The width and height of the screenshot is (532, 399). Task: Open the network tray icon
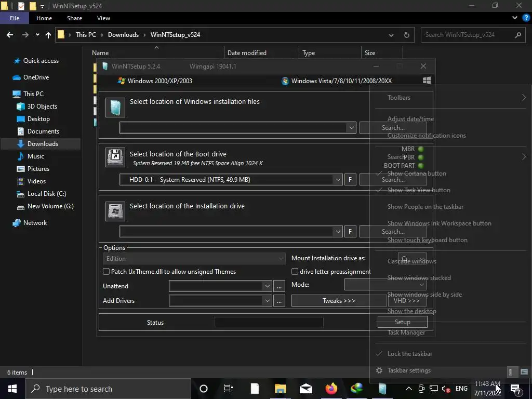434,389
